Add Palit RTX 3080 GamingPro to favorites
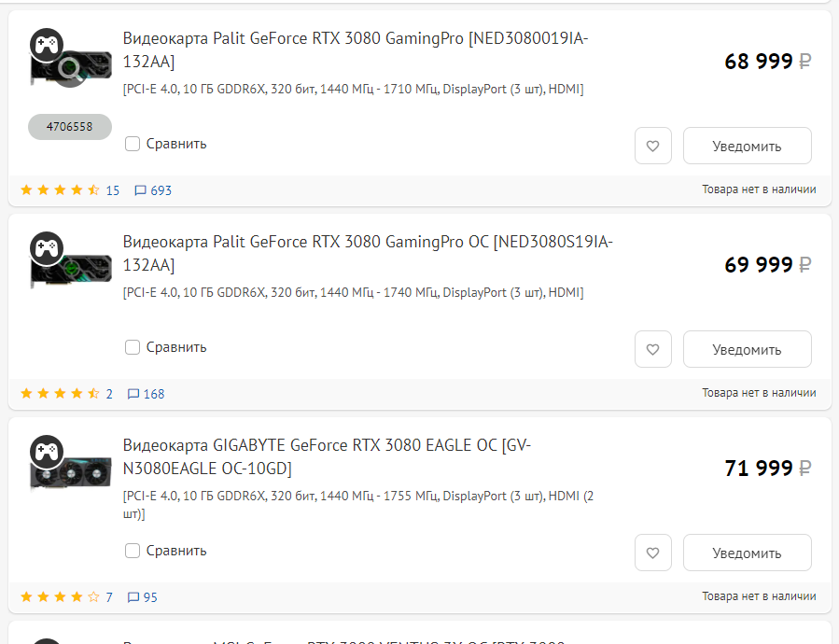 coord(652,146)
